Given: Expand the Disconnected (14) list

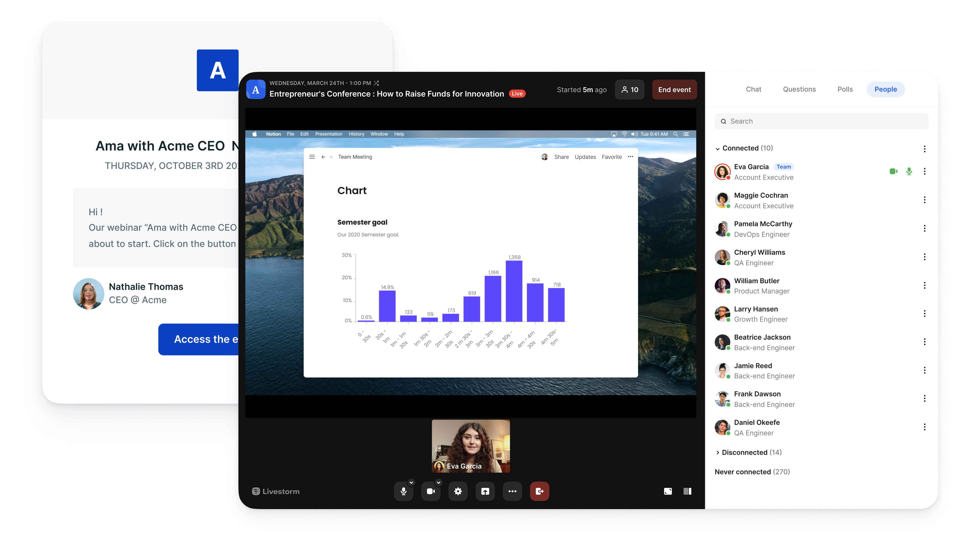Looking at the screenshot, I should coord(717,452).
